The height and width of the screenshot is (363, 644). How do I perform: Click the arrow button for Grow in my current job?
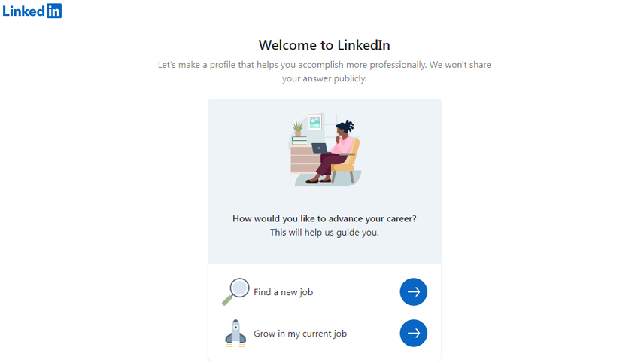413,333
